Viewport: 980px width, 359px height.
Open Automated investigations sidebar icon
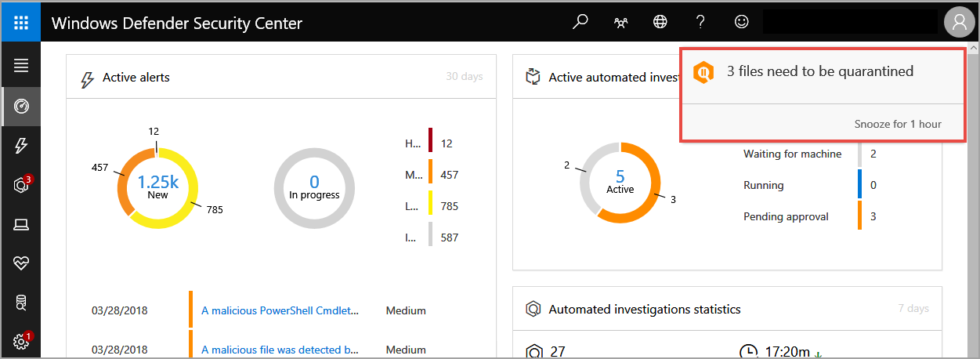[21, 185]
